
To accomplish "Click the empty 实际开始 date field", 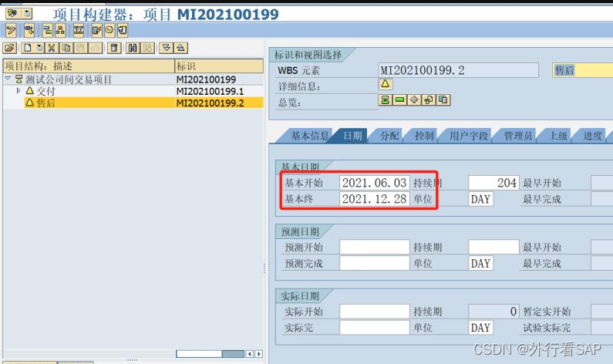I will point(375,312).
